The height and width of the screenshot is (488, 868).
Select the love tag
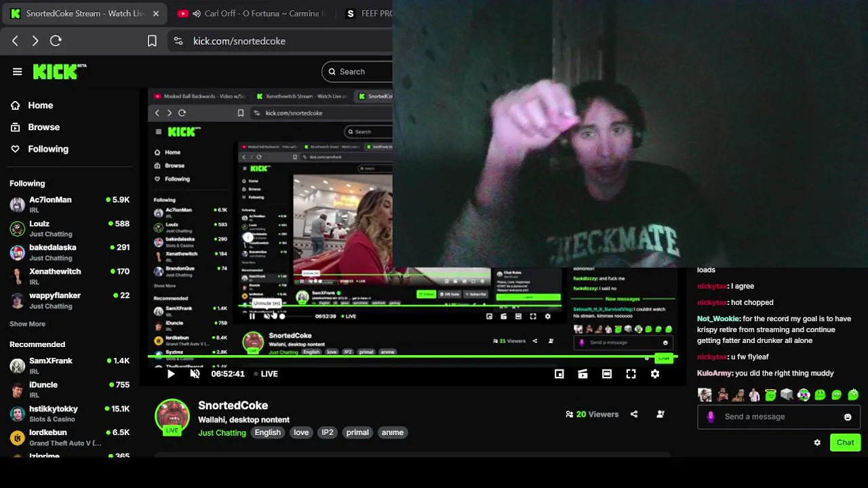pyautogui.click(x=301, y=432)
